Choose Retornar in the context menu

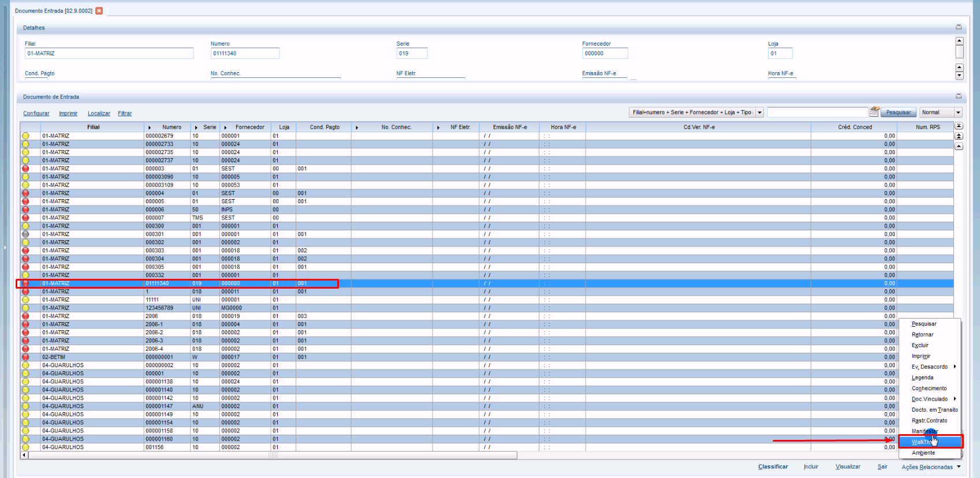click(x=922, y=335)
